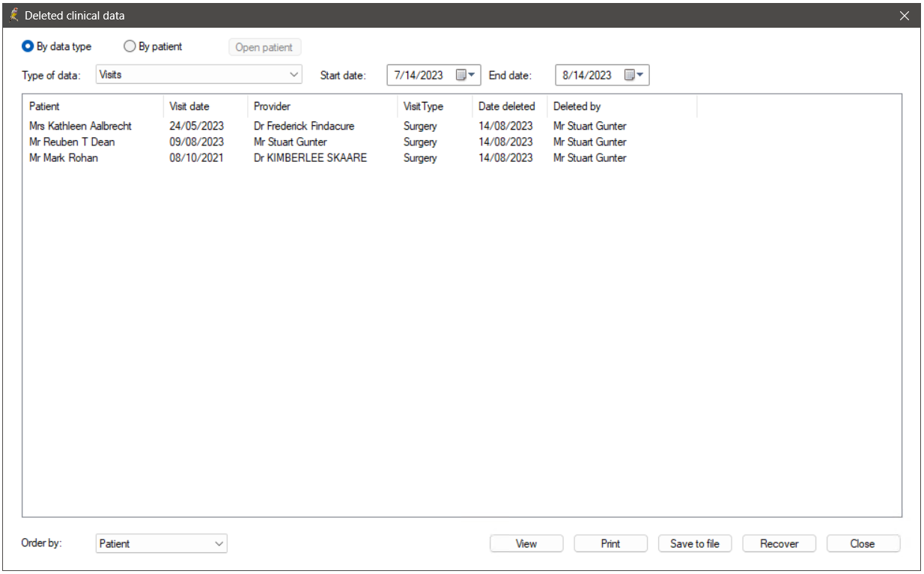924x574 pixels.
Task: Click Deleted by value in Mark Rohan's row
Action: (590, 157)
